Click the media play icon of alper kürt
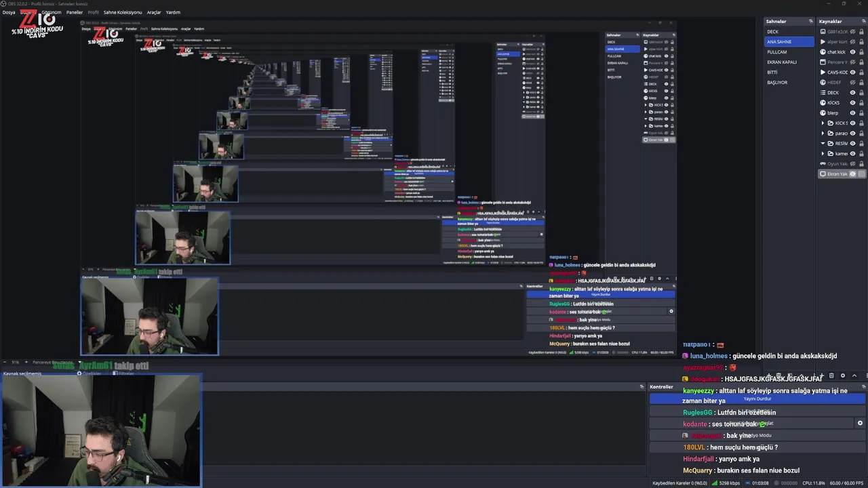The image size is (868, 488). [823, 42]
